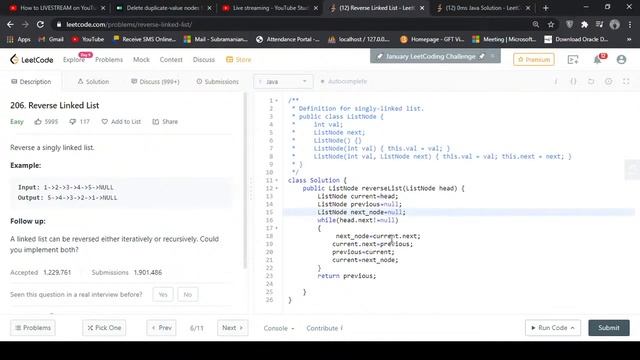Toggle editor fullscreen mode icon
Viewport: 640px width, 360px height.
pyautogui.click(x=626, y=82)
